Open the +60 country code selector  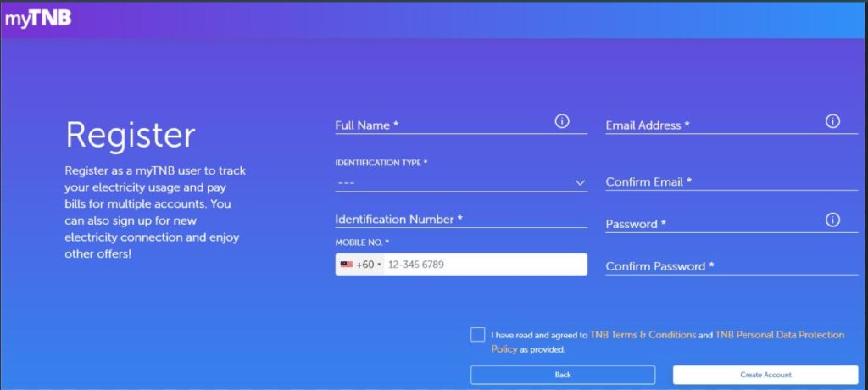coord(361,265)
